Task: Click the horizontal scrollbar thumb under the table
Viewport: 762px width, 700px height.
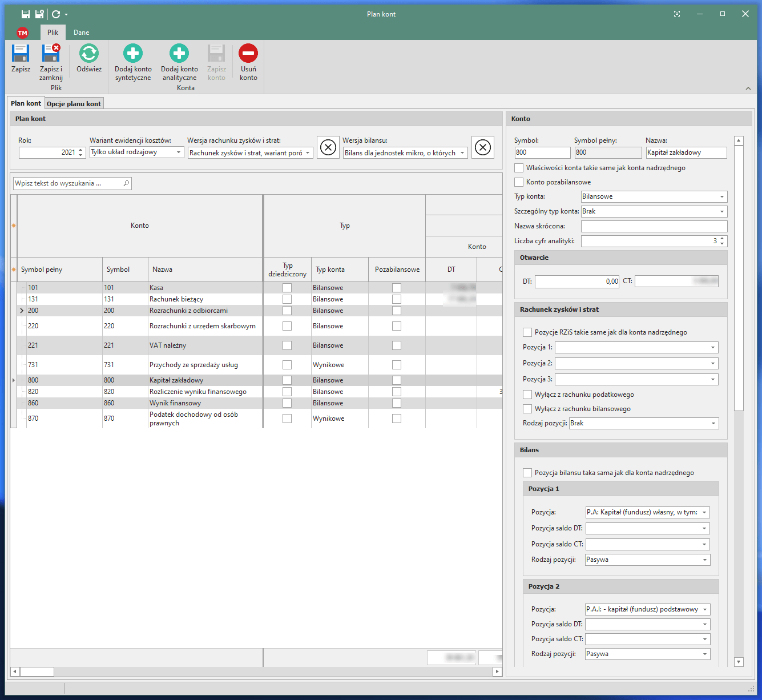Action: tap(37, 672)
